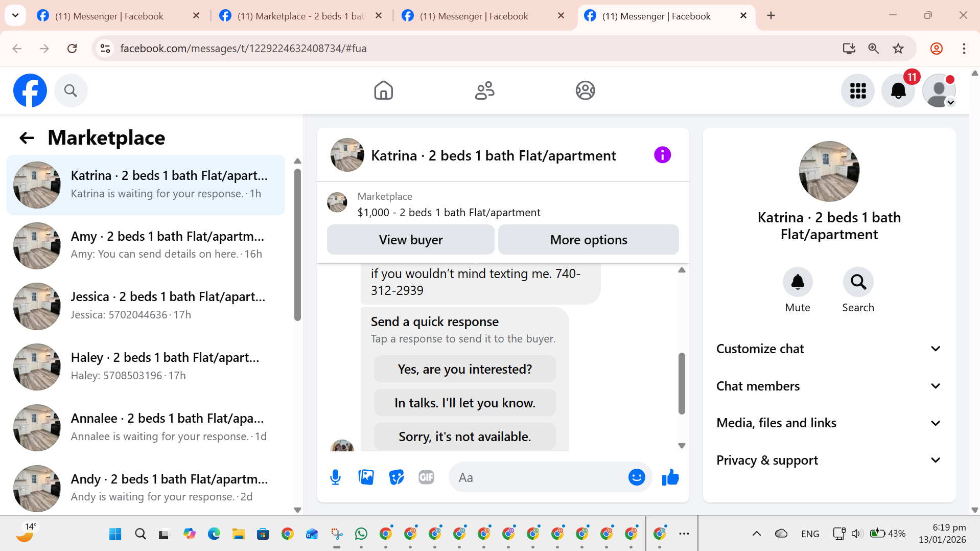Screen dimensions: 980x551
Task: Reload the page in browser toolbar
Action: pyautogui.click(x=72, y=49)
